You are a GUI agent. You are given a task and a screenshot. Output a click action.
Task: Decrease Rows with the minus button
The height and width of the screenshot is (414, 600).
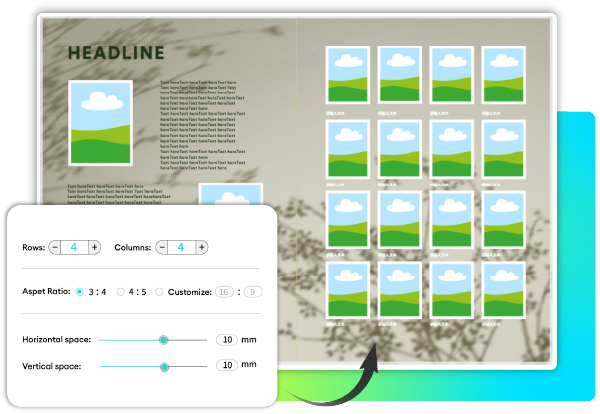(55, 247)
